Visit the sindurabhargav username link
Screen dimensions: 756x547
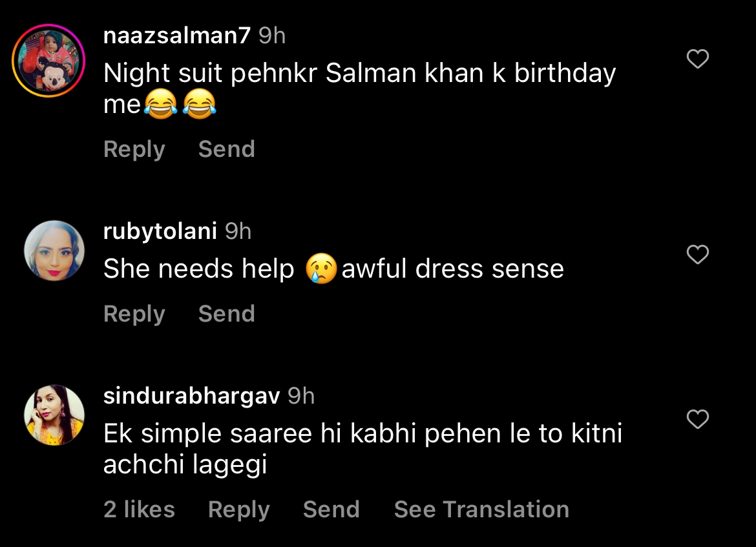pos(191,395)
